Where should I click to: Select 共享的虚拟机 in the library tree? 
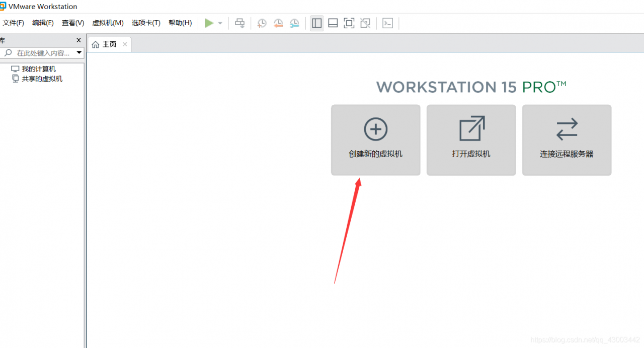[37, 79]
